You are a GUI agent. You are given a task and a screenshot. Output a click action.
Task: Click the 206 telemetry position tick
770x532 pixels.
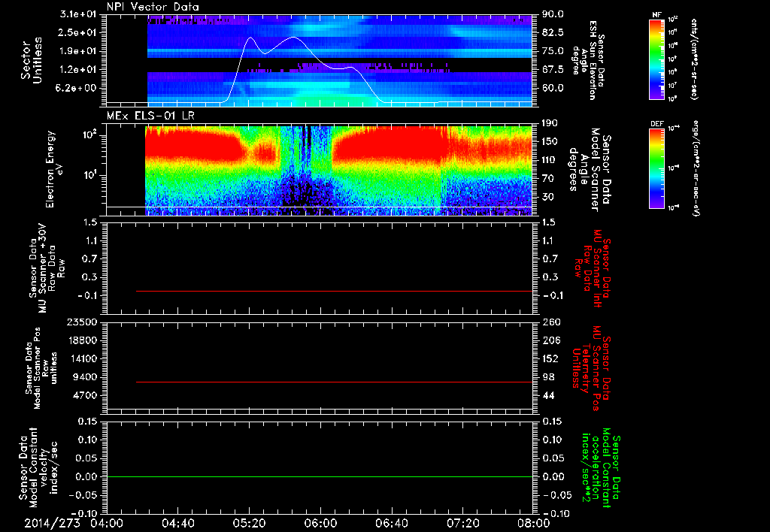tap(550, 340)
